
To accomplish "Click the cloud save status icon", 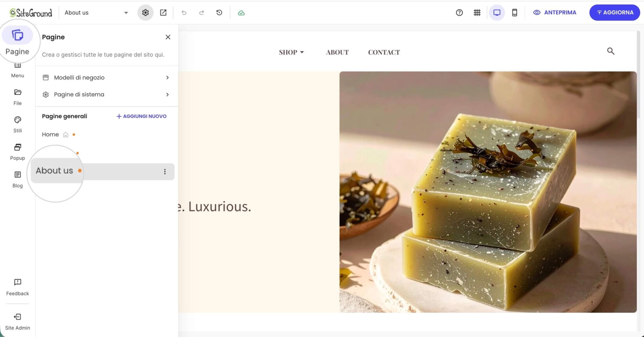I will pyautogui.click(x=241, y=13).
